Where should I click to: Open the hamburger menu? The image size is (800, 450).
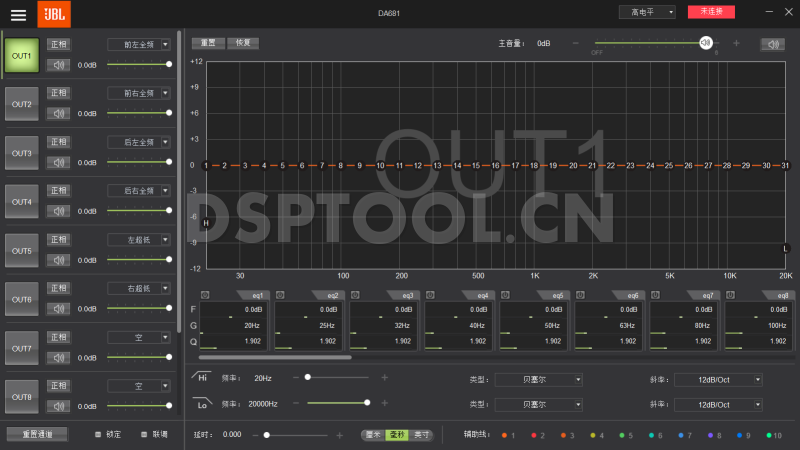click(18, 15)
